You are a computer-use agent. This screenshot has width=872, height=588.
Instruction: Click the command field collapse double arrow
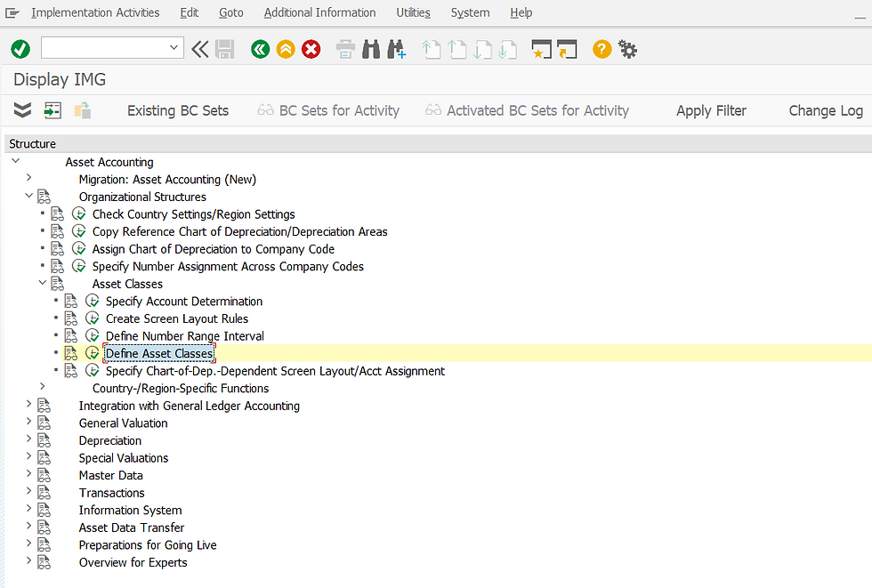[x=199, y=50]
